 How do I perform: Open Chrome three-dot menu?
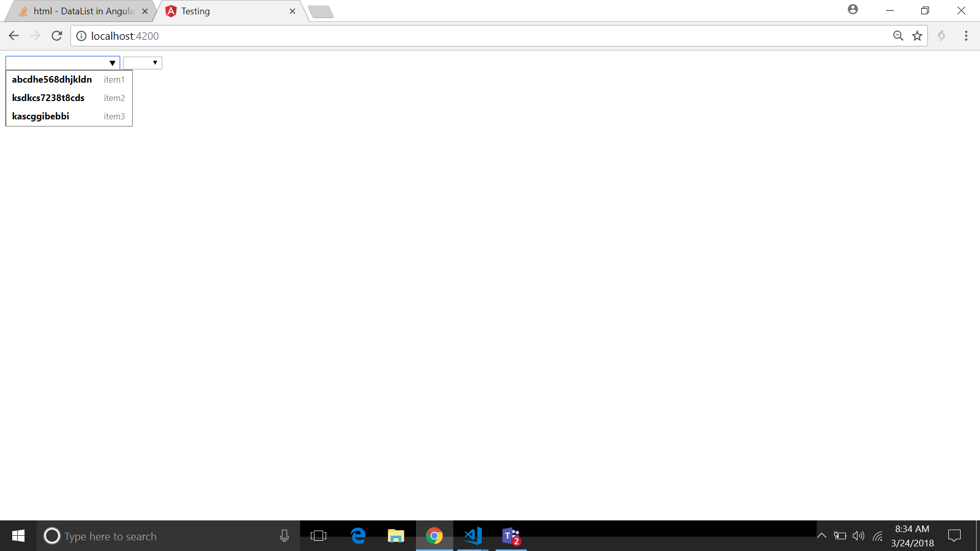[x=966, y=36]
